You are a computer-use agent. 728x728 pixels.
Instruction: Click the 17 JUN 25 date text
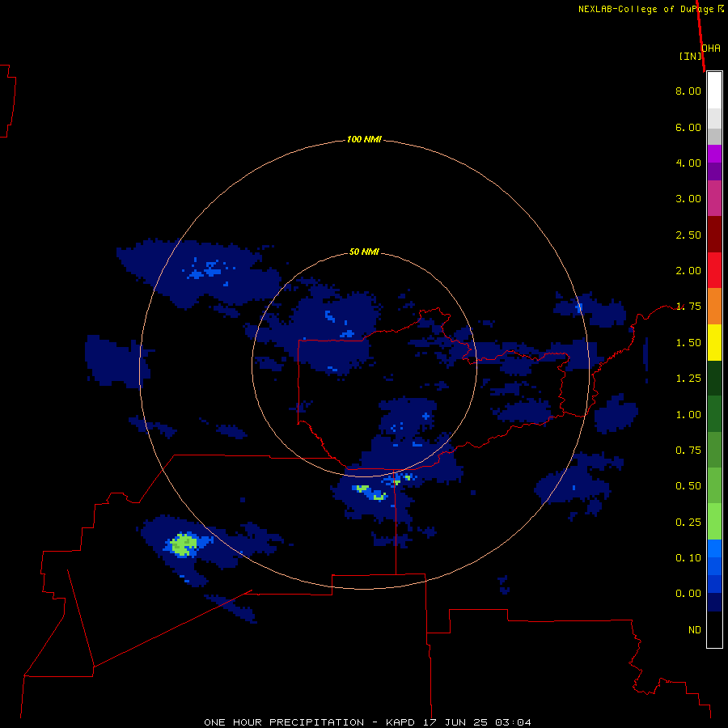(456, 722)
